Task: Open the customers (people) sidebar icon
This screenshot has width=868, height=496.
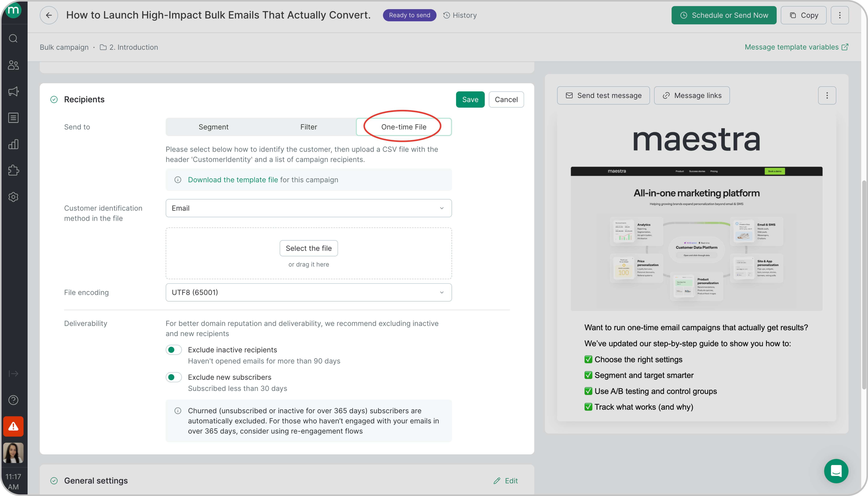Action: (x=13, y=65)
